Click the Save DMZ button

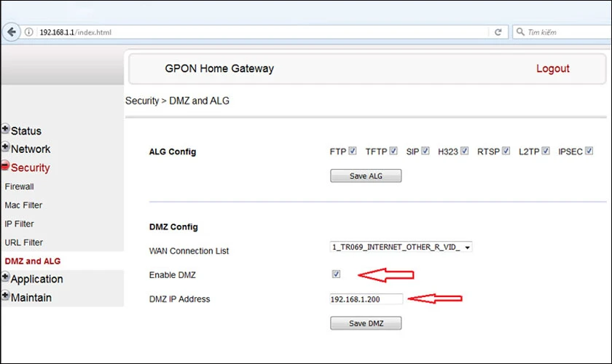(x=366, y=323)
